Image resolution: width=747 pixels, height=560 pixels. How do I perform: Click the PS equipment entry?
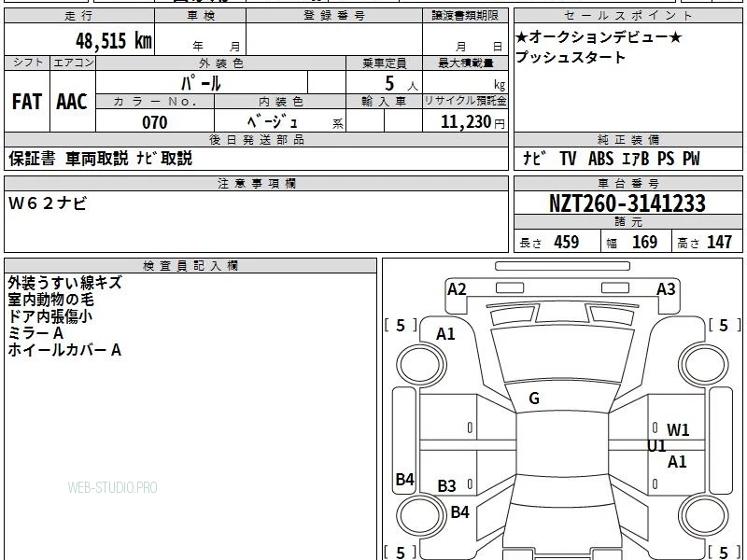click(666, 158)
